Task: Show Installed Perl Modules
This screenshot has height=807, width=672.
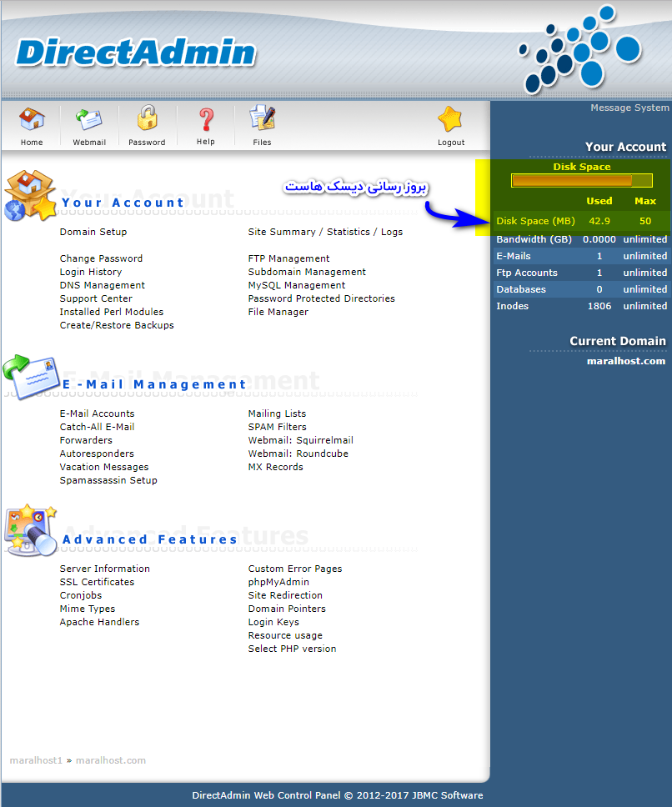Action: (x=112, y=312)
